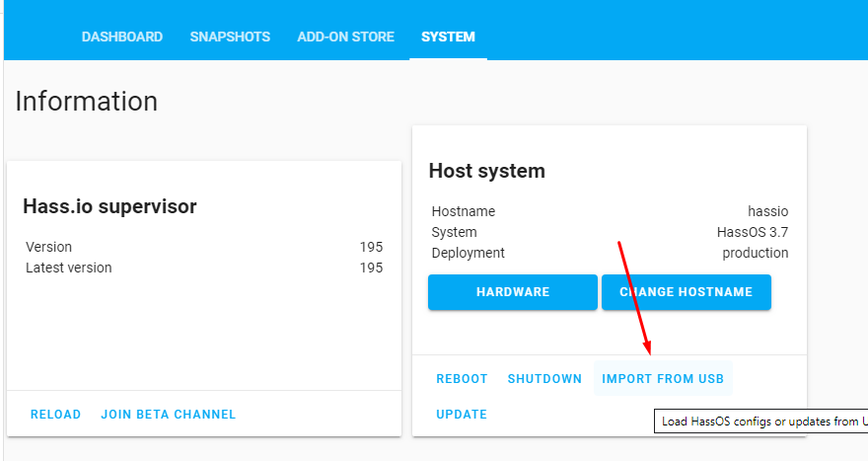
Task: Click the Information heading
Action: point(87,102)
